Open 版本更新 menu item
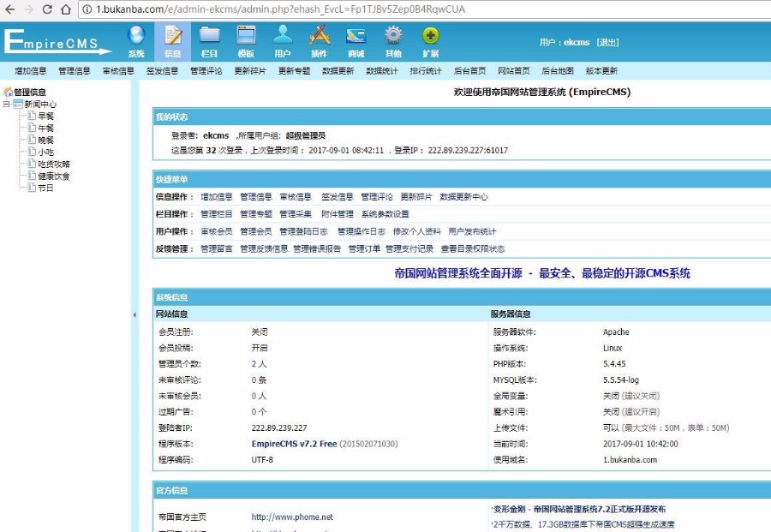Screen dimensions: 771x532 [x=601, y=71]
